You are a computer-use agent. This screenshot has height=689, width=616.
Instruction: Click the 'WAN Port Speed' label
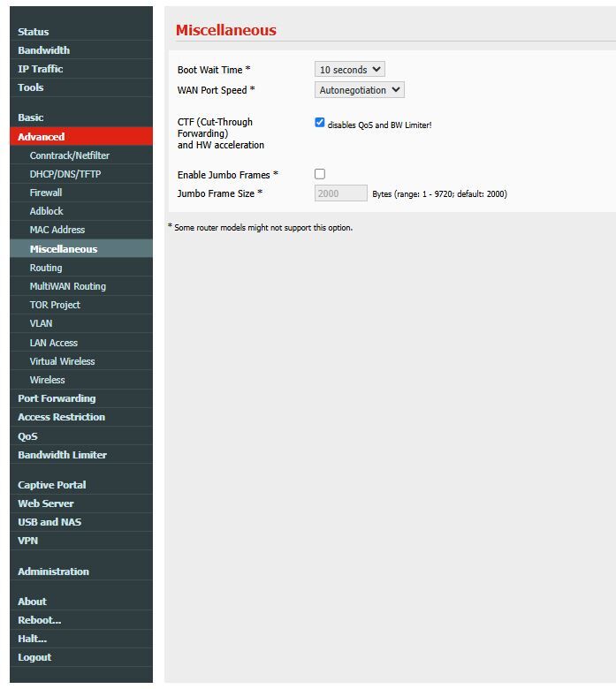coord(216,89)
